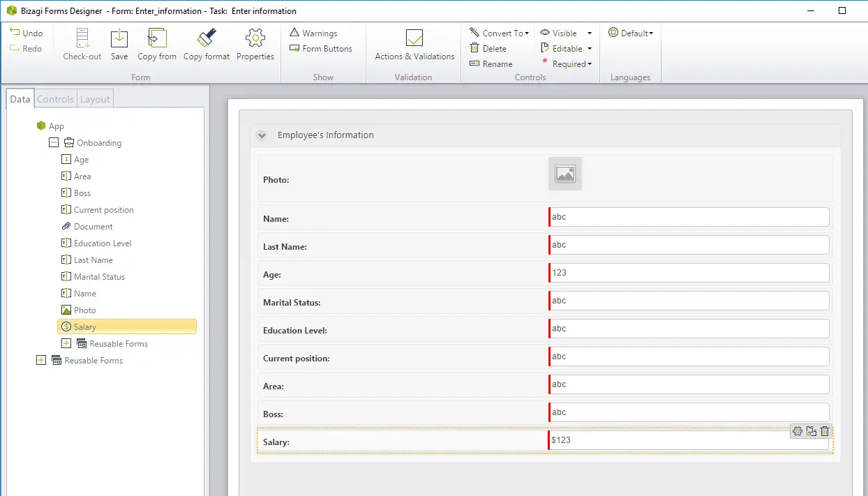The image size is (868, 496).
Task: Click the Age number field
Action: coord(689,273)
